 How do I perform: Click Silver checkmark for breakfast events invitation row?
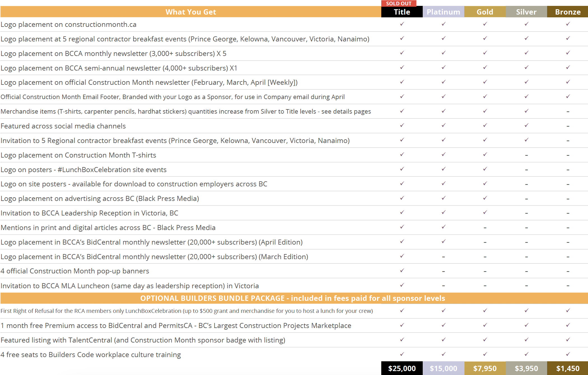pos(526,140)
